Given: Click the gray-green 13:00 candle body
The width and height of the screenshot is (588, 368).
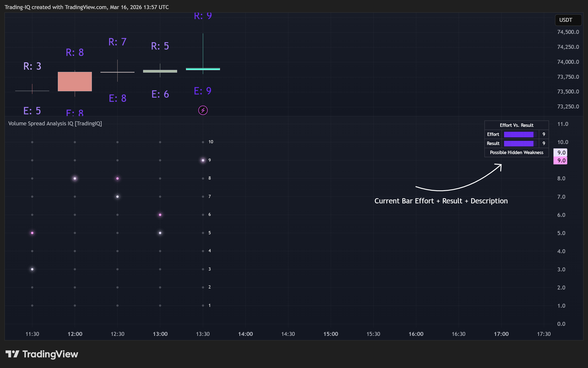Looking at the screenshot, I should tap(160, 71).
